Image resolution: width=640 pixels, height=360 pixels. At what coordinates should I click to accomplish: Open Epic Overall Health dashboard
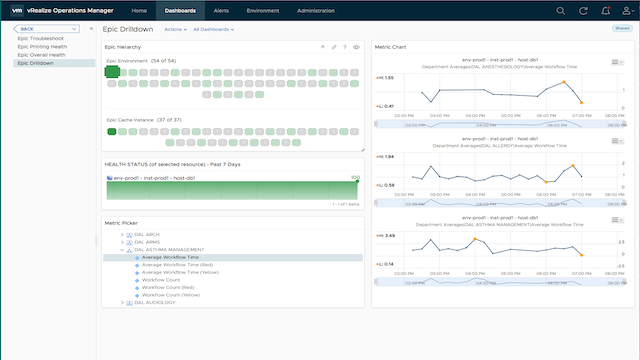pyautogui.click(x=41, y=55)
